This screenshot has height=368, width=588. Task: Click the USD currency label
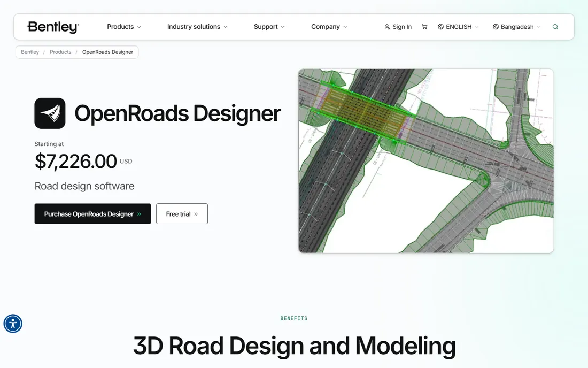coord(126,162)
